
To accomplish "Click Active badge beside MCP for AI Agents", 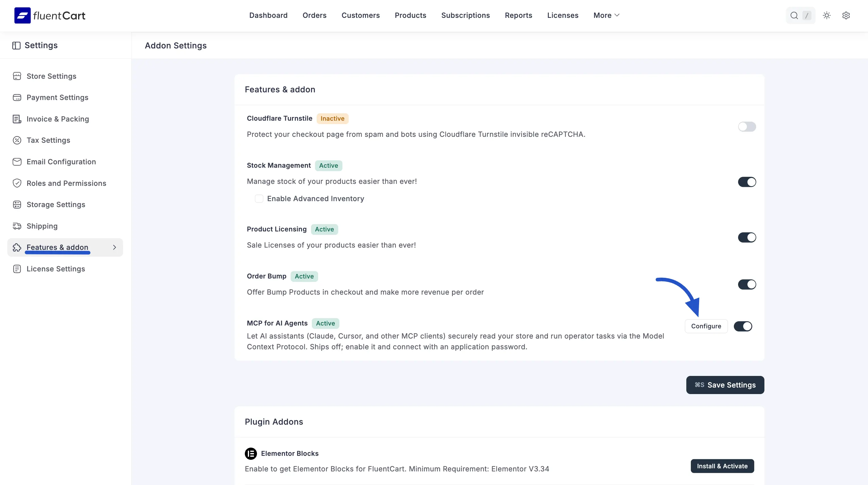I will (325, 324).
